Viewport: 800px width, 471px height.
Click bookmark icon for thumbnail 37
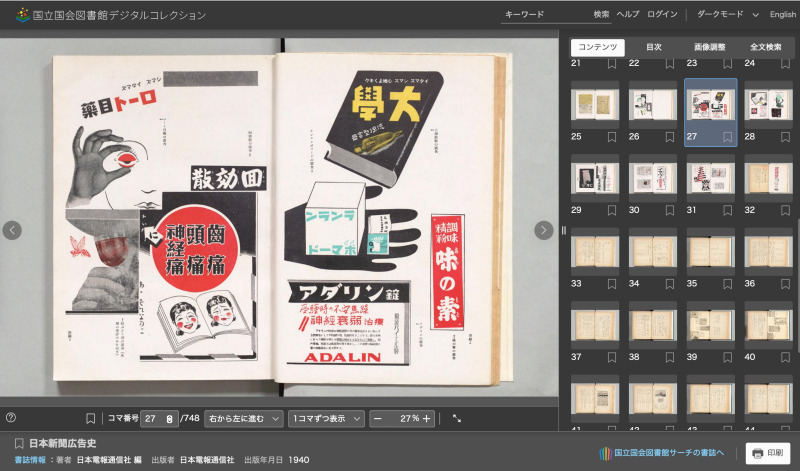(x=612, y=357)
